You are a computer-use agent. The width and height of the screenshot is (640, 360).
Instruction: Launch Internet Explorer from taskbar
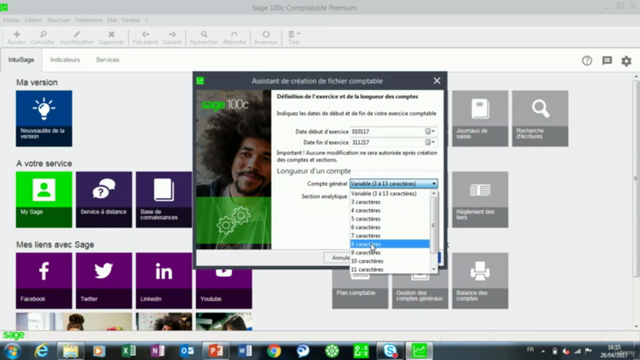point(41,351)
